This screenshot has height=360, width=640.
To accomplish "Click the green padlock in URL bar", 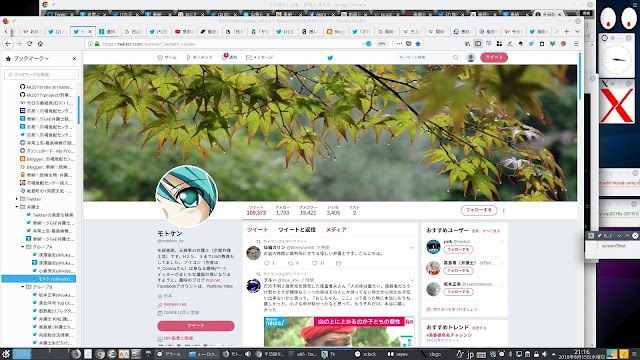I will tap(97, 44).
